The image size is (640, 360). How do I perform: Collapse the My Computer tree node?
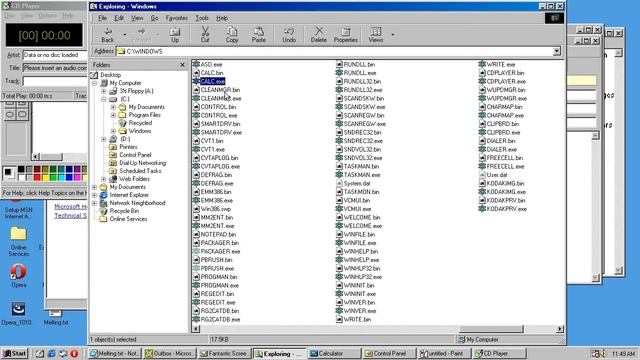click(94, 83)
